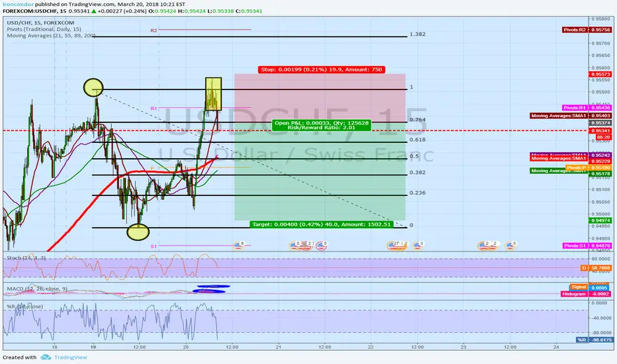Click the Moving Averages:SMA1 0.95403 label
Screen dimensions: 617x364
571,116
